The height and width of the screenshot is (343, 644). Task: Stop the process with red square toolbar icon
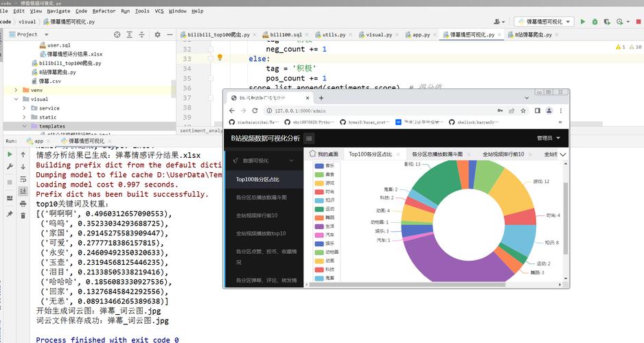point(639,21)
